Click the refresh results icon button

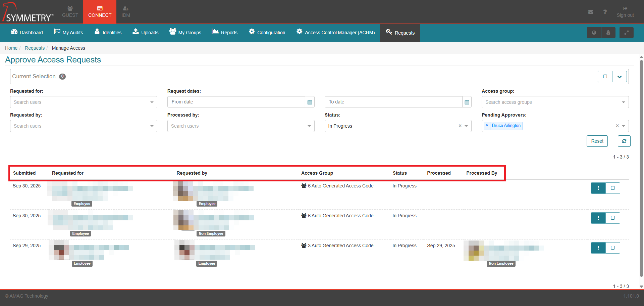tap(624, 141)
